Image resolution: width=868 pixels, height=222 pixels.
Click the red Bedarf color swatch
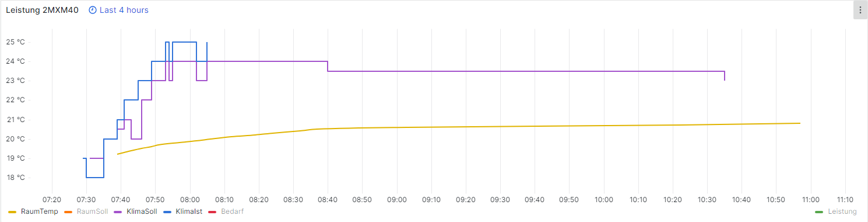click(213, 211)
